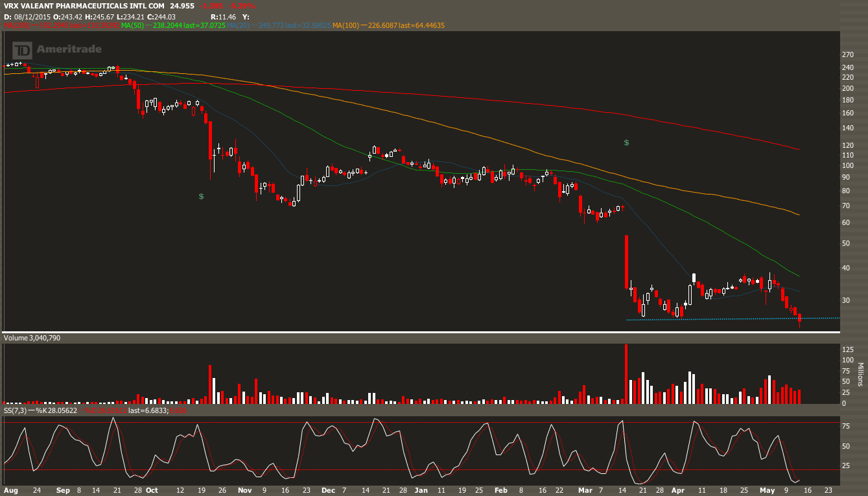Click the Apr label on date axis
Image resolution: width=868 pixels, height=496 pixels.
[678, 490]
